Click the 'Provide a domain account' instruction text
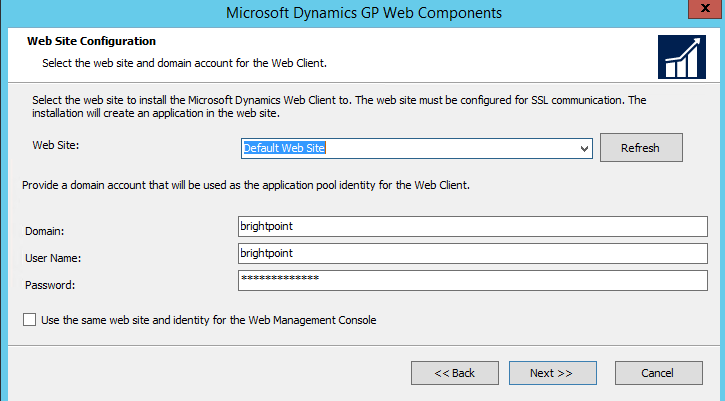 coord(245,185)
